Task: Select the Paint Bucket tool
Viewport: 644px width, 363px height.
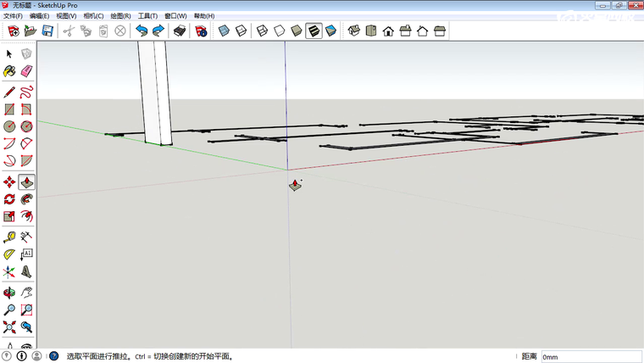Action: 9,71
